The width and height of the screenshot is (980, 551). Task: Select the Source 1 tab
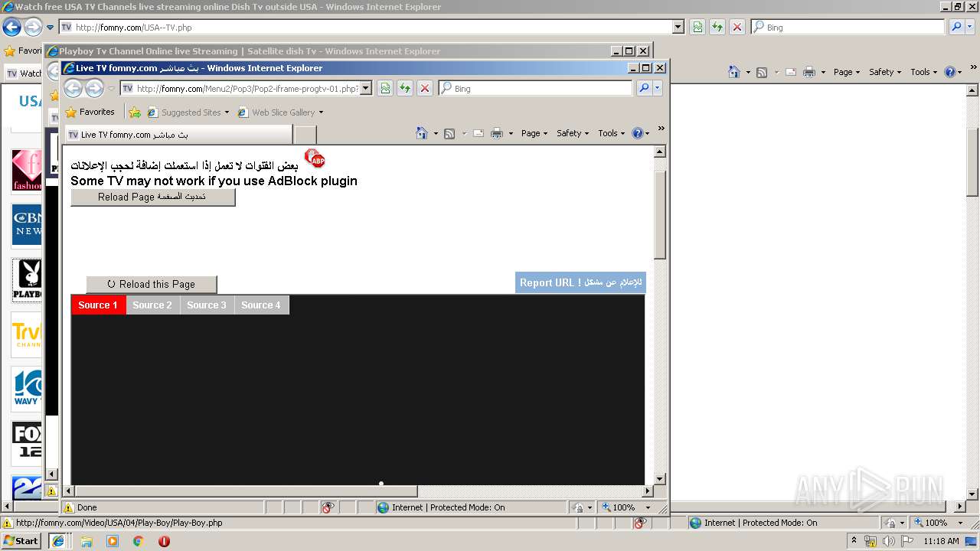click(98, 305)
